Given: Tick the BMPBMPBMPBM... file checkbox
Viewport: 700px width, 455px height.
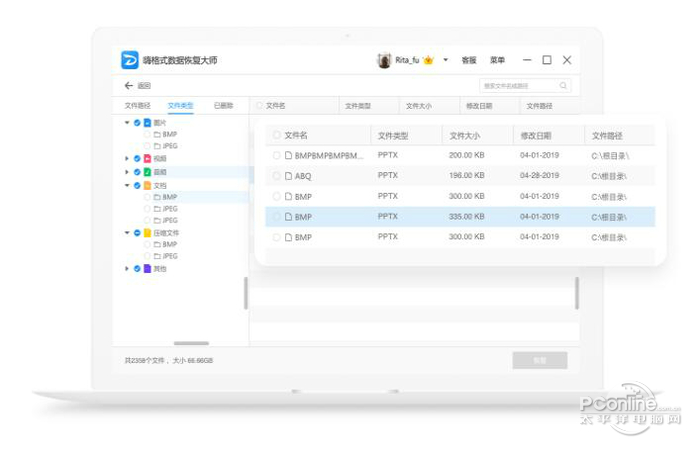Looking at the screenshot, I should click(x=276, y=155).
